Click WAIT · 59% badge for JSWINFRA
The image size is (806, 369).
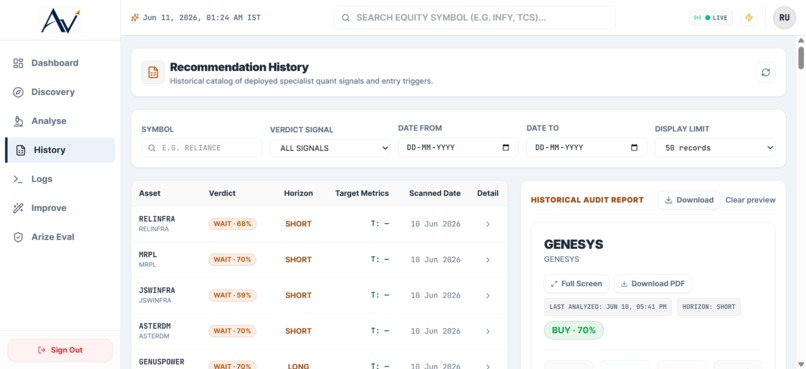click(x=232, y=296)
